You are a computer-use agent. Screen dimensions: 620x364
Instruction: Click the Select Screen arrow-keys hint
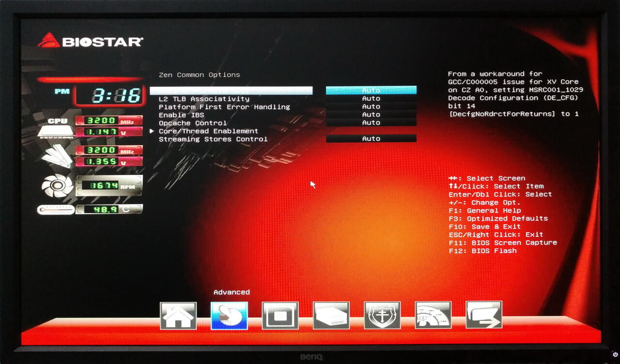(487, 179)
